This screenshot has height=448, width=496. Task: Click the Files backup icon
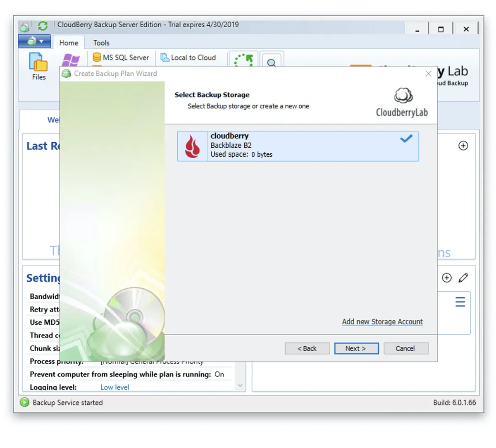[x=38, y=67]
